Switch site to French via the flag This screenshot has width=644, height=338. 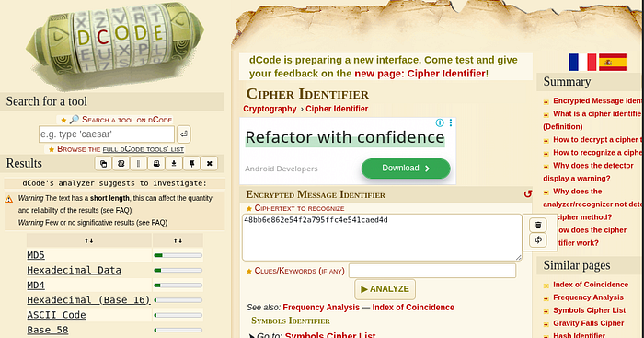(x=582, y=62)
